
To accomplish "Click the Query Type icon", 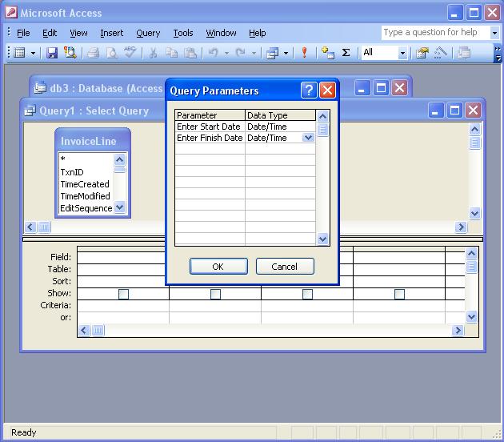I will click(x=273, y=52).
